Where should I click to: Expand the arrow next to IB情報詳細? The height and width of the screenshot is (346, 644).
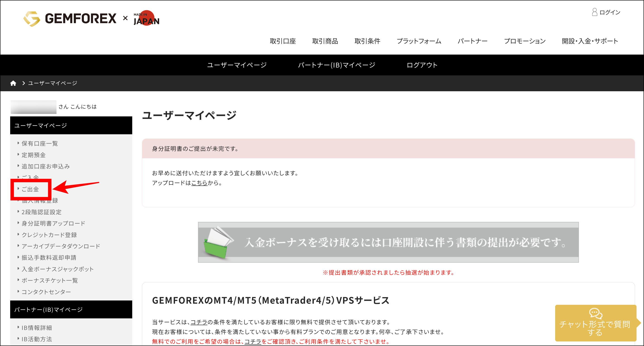(18, 327)
